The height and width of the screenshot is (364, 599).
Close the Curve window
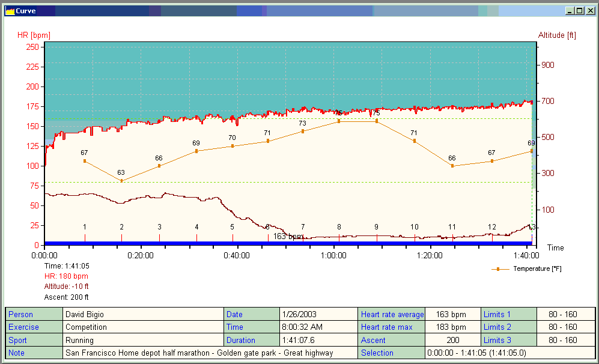tap(589, 11)
